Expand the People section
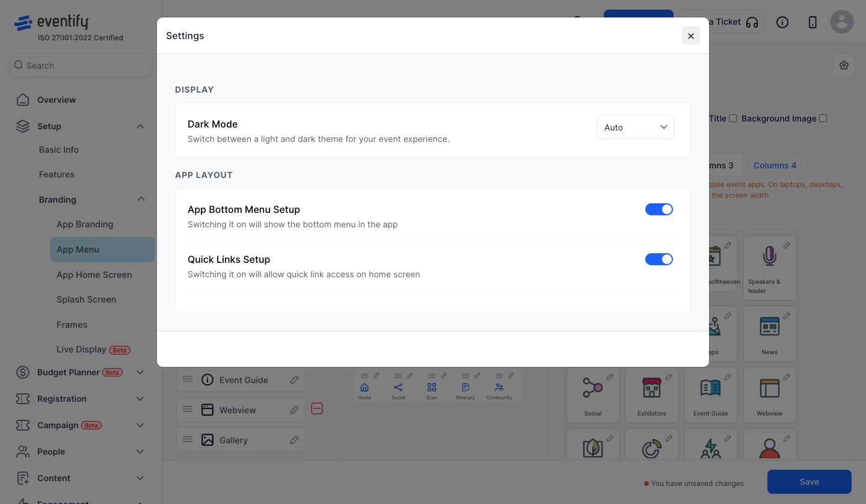The height and width of the screenshot is (504, 866). point(140,452)
